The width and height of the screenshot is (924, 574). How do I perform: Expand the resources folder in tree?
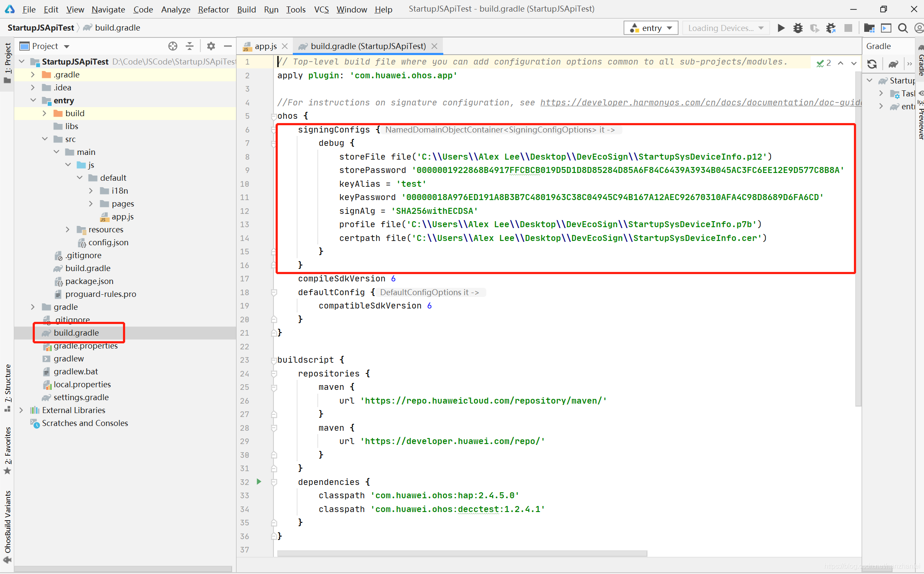click(x=68, y=229)
